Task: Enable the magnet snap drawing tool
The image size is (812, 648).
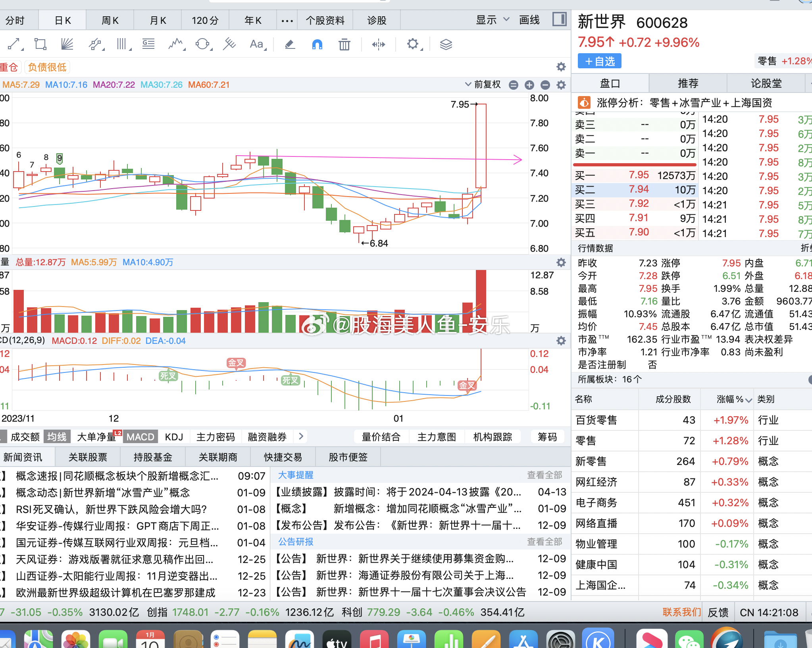Action: (x=317, y=44)
